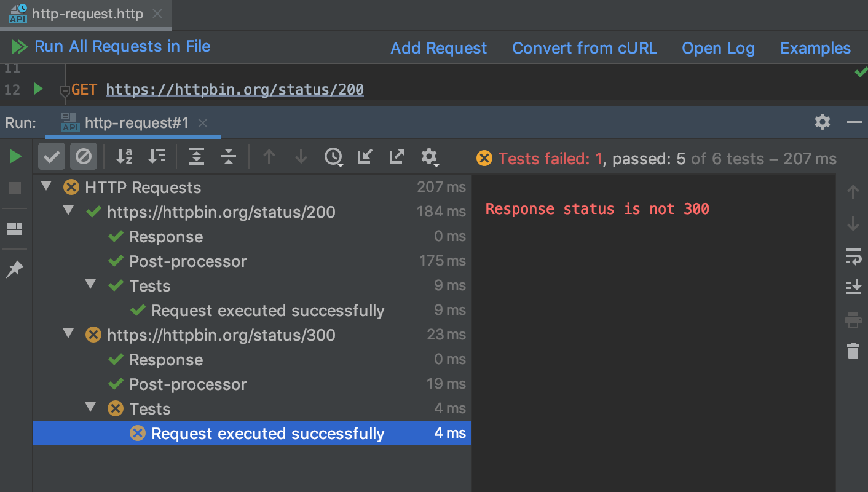This screenshot has height=492, width=868.
Task: Open the test runner settings gear
Action: [430, 157]
